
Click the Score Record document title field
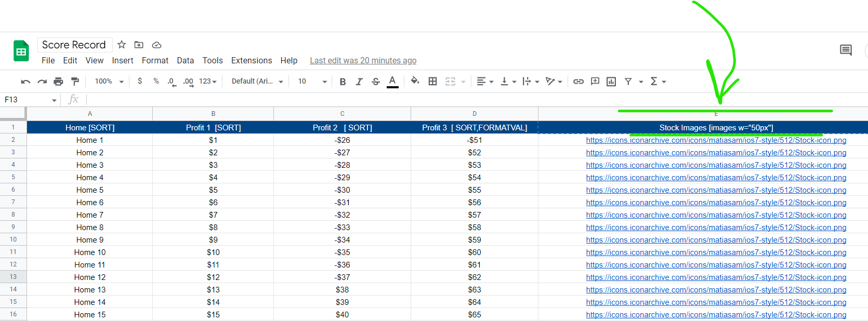click(74, 45)
